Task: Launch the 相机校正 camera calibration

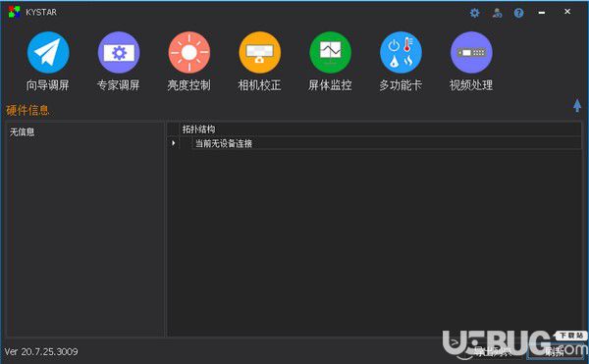Action: point(259,53)
